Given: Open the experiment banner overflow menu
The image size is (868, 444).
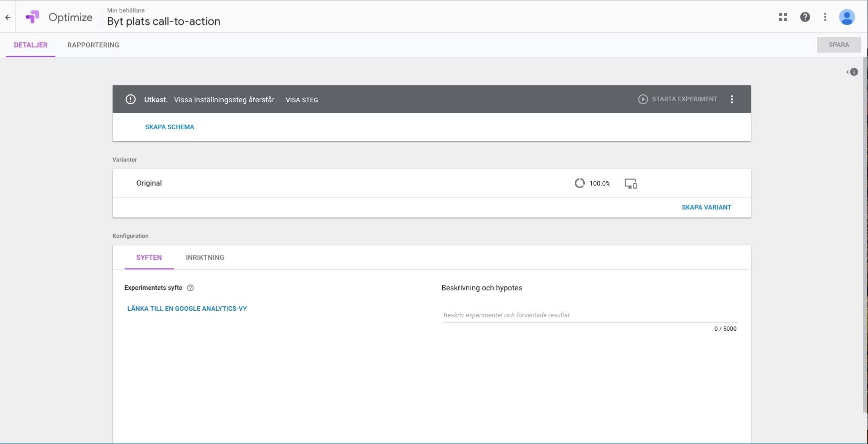Looking at the screenshot, I should click(732, 99).
